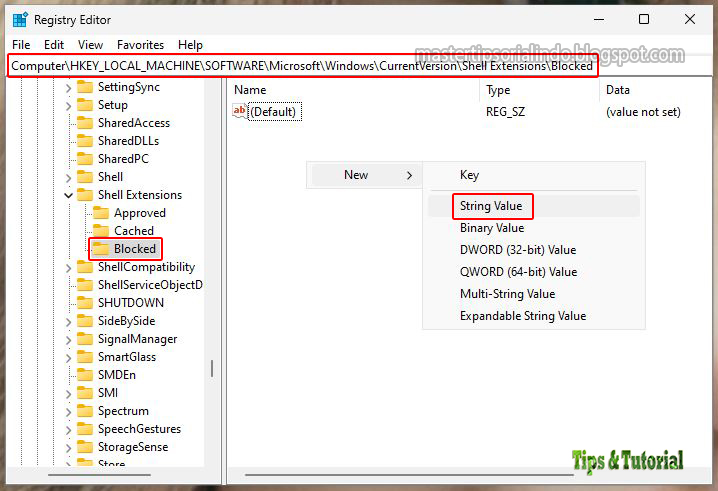The width and height of the screenshot is (718, 491).
Task: Click the Cached folder icon
Action: point(101,231)
